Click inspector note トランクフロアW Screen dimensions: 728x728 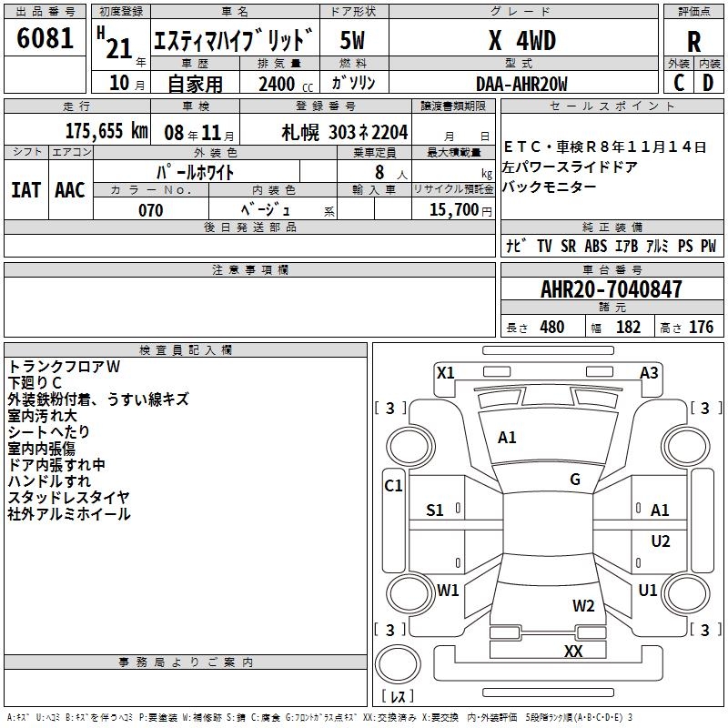click(64, 367)
